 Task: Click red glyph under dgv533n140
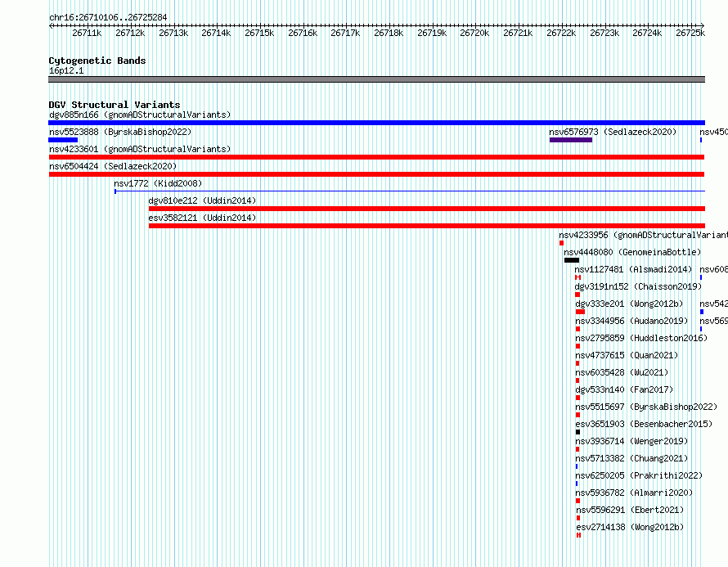[577, 398]
